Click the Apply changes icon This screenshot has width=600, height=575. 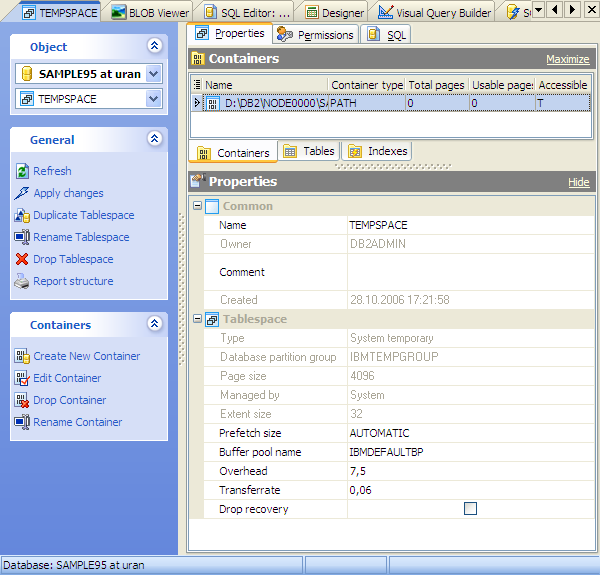[23, 193]
